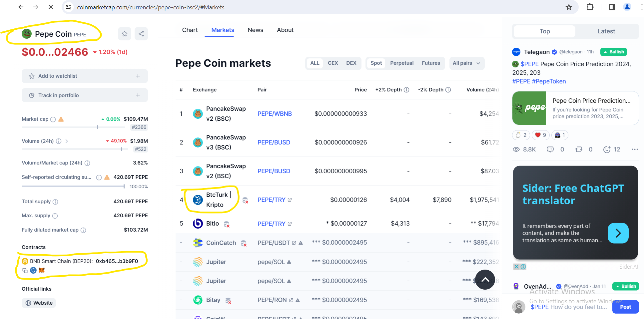This screenshot has width=644, height=319.
Task: Open the Market cap info icon
Action: (53, 119)
